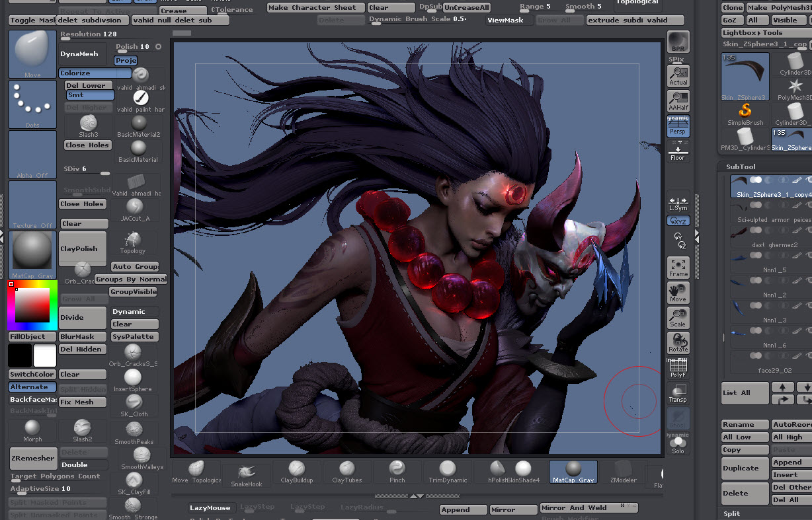Adjust the SDiv slider
The height and width of the screenshot is (520, 812).
pyautogui.click(x=87, y=170)
